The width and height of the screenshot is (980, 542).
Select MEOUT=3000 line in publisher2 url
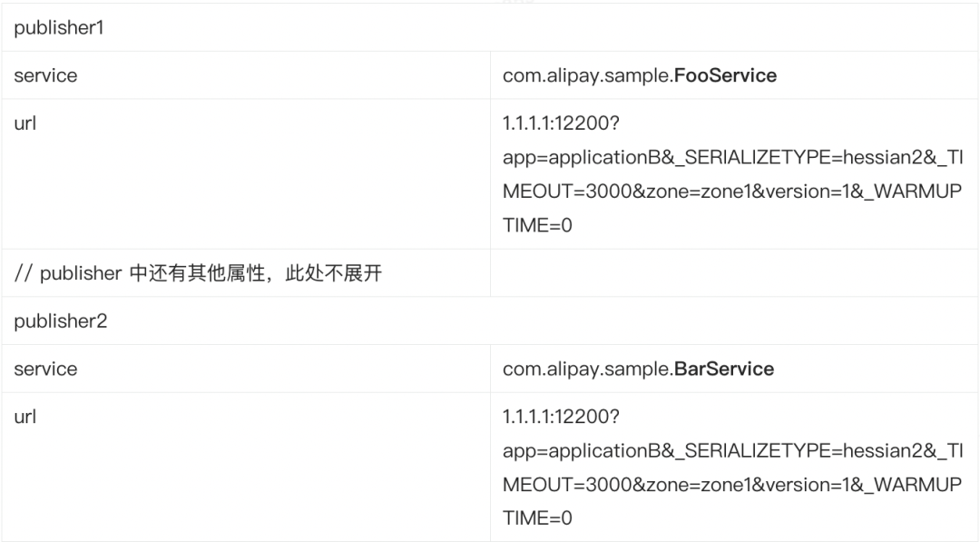coord(732,484)
